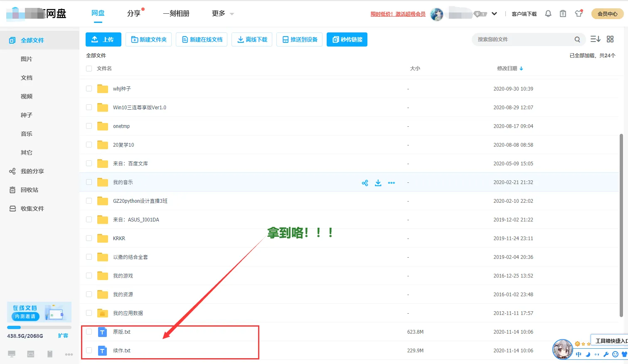This screenshot has height=364, width=628.
Task: Expand the 更多 dropdown menu
Action: (223, 14)
